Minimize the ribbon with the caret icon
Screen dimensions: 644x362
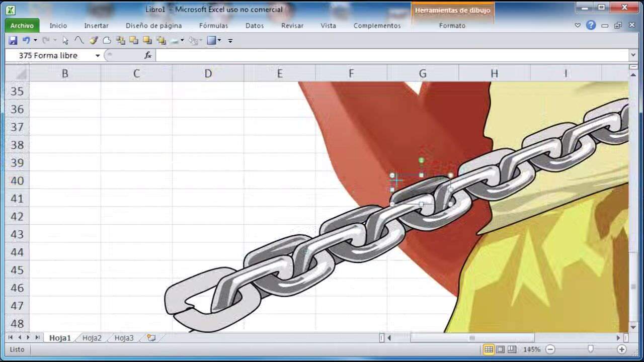pos(578,25)
